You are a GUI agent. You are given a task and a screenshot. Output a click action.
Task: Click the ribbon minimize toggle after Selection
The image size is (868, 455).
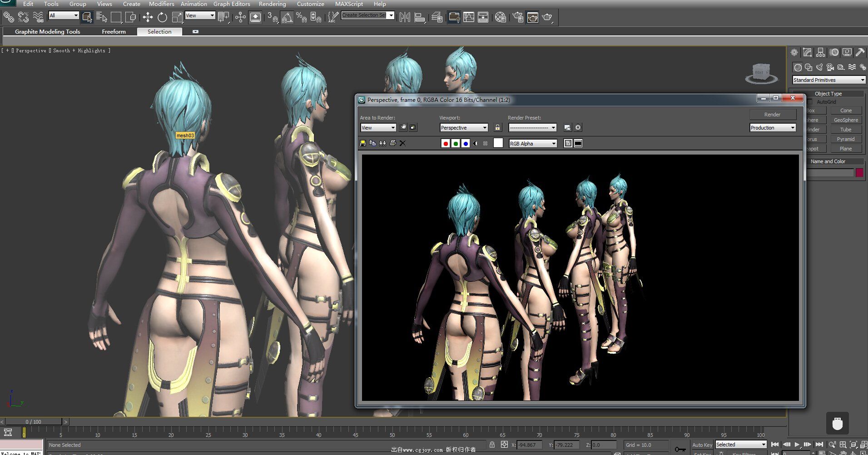(195, 31)
